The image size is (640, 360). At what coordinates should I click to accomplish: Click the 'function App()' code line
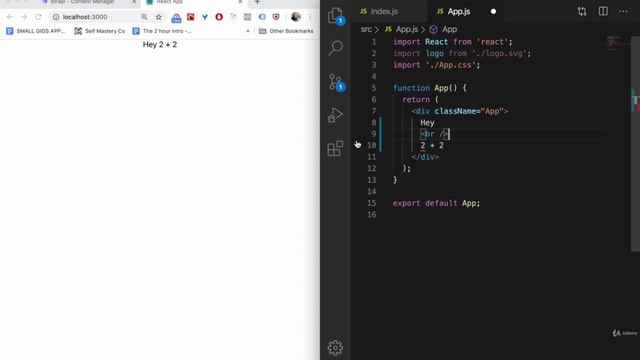429,88
